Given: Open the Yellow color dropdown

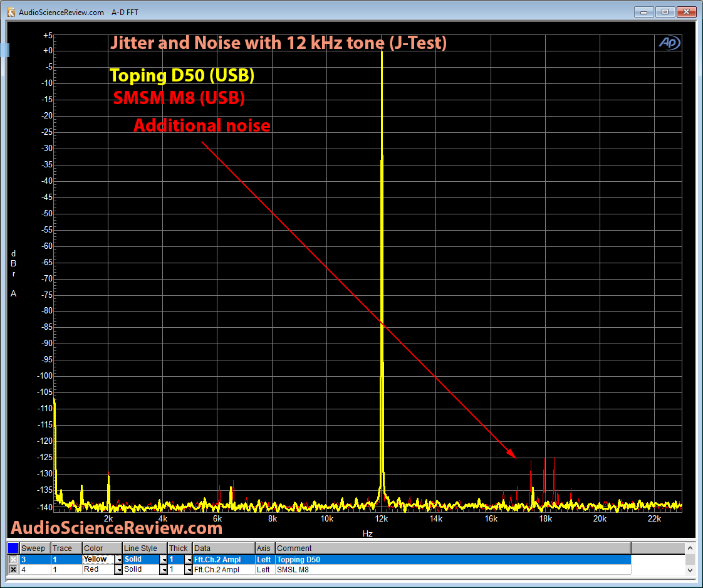Looking at the screenshot, I should tap(118, 560).
